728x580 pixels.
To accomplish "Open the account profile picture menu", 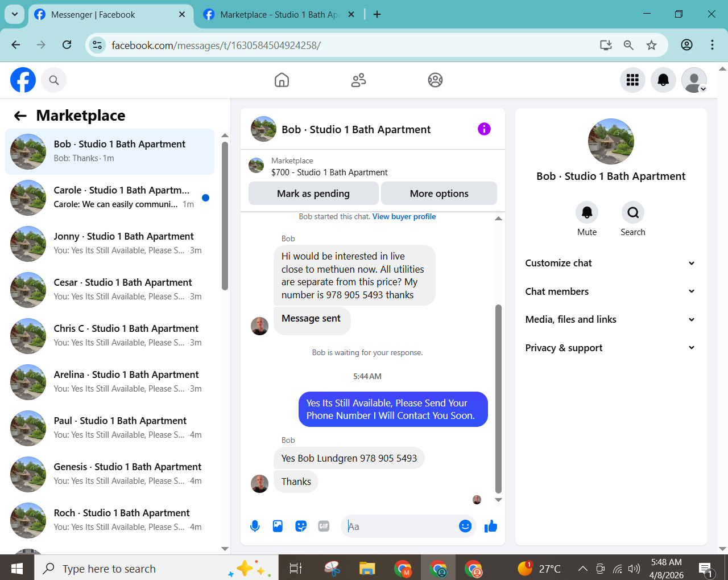I will 694,80.
